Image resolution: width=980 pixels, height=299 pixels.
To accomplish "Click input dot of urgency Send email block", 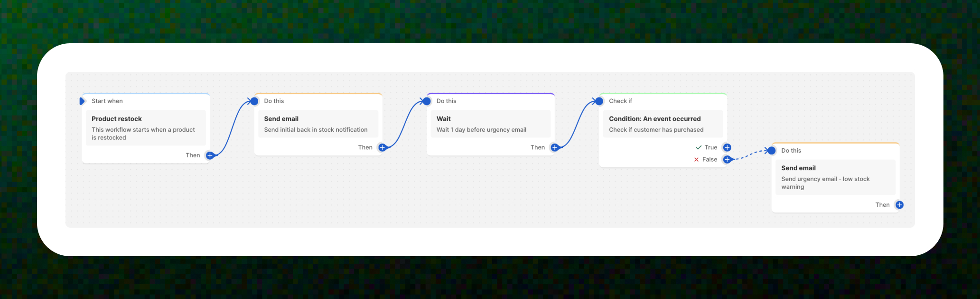I will (772, 151).
